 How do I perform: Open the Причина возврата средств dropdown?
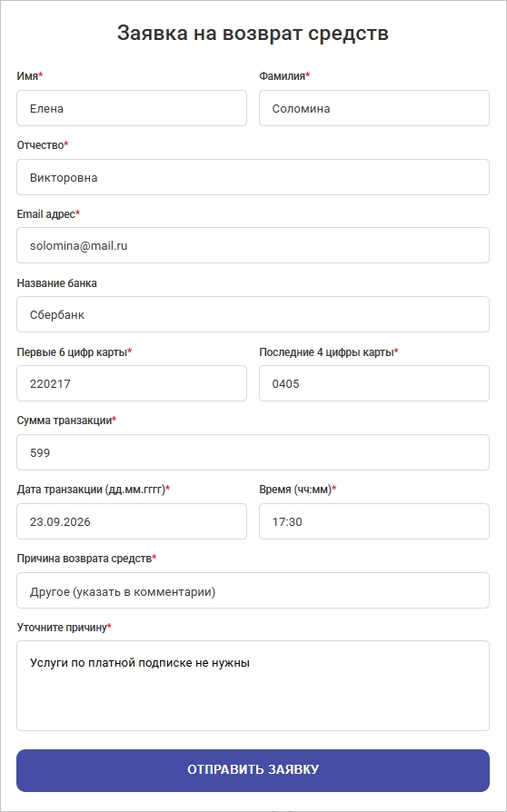[253, 590]
